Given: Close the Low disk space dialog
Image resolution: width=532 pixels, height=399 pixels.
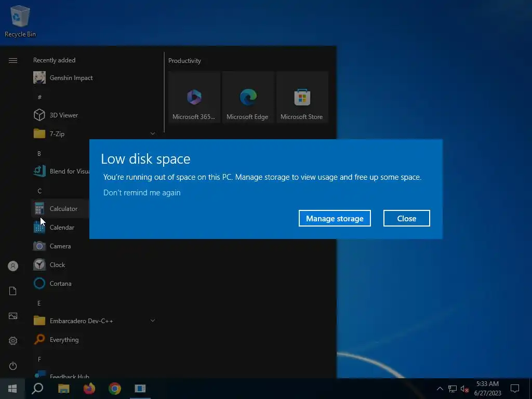Looking at the screenshot, I should 406,218.
